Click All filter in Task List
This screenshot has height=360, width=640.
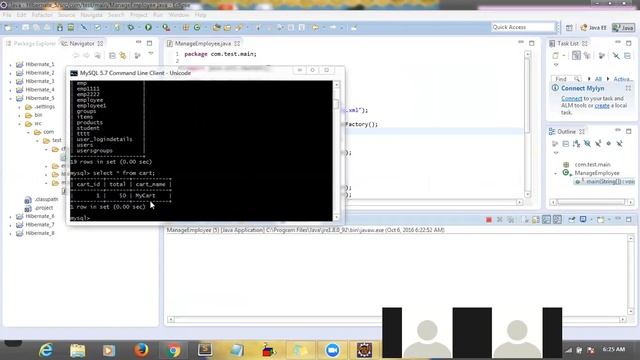point(598,79)
